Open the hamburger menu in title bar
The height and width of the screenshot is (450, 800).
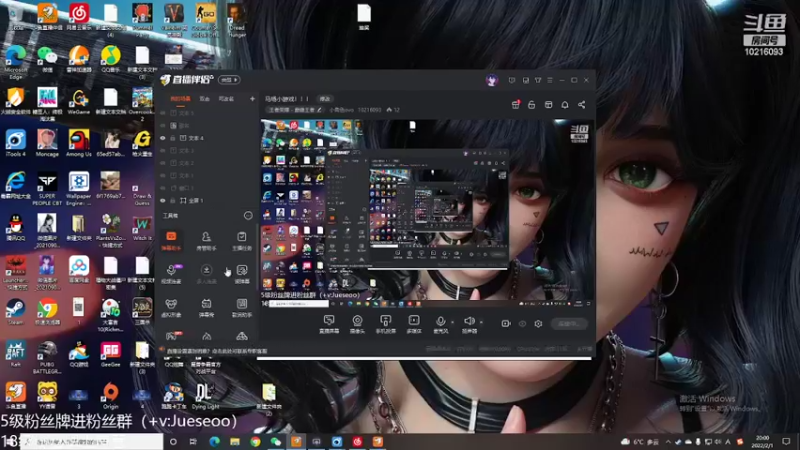(x=550, y=80)
